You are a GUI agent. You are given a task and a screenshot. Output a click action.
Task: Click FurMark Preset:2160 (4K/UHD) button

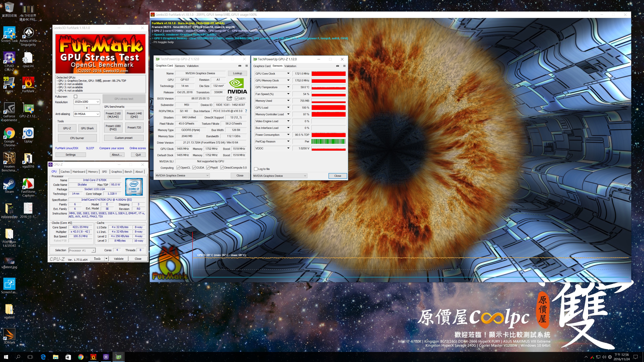[113, 115]
